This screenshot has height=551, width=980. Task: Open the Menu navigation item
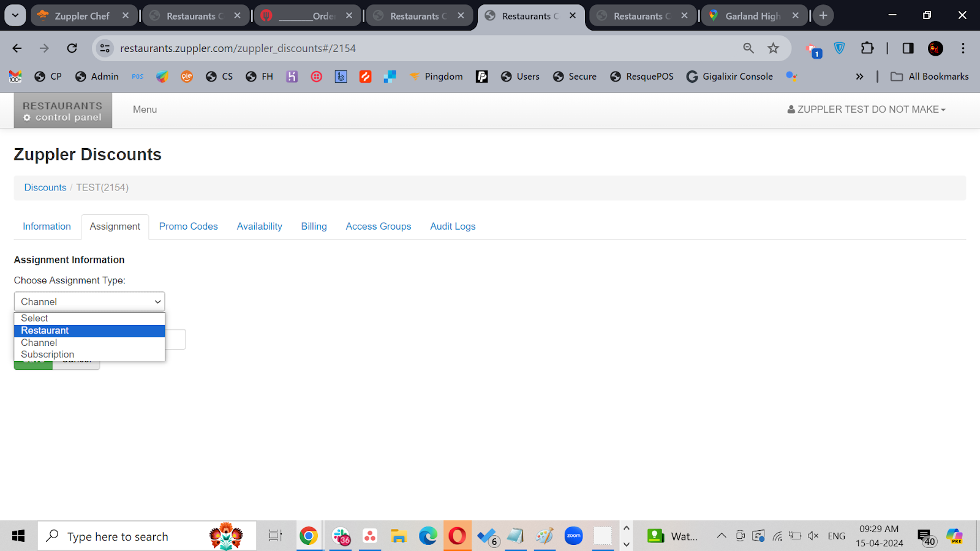click(x=145, y=110)
